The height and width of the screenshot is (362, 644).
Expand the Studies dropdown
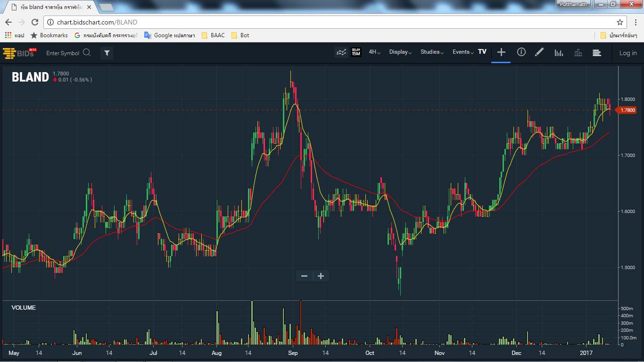tap(432, 52)
